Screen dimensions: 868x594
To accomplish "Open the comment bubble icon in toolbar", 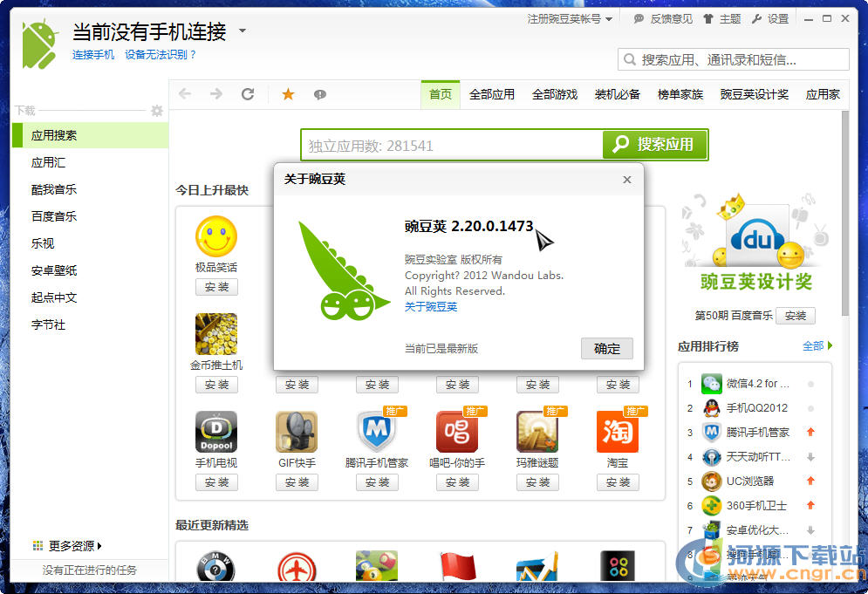I will [320, 95].
